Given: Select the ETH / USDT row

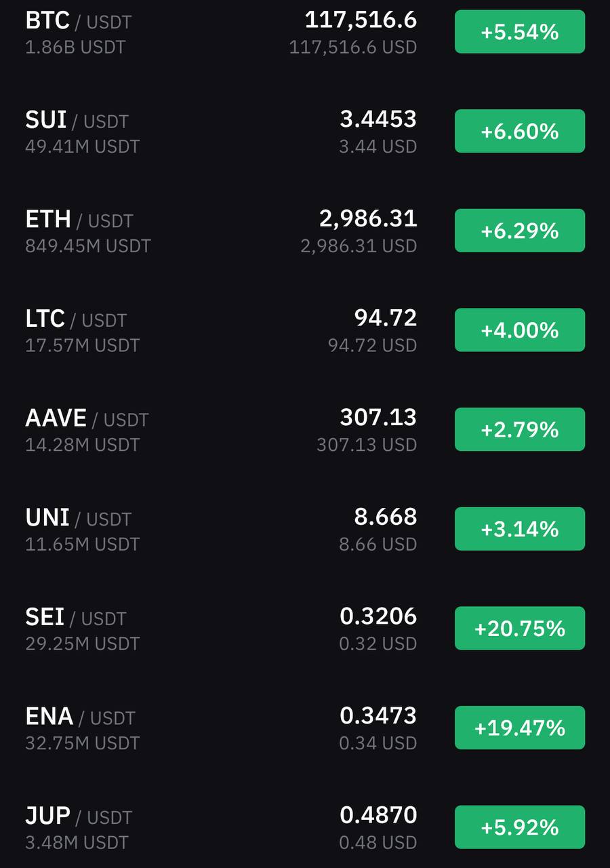Looking at the screenshot, I should pyautogui.click(x=305, y=231).
